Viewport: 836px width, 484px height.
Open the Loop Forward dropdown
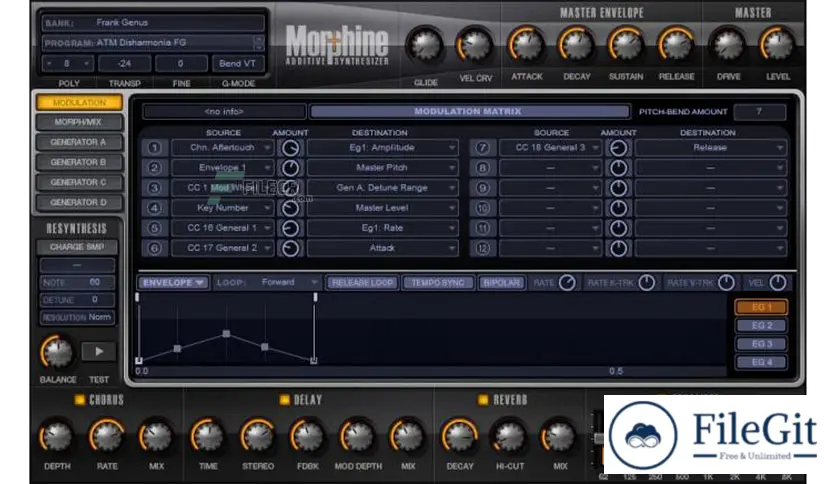click(287, 283)
